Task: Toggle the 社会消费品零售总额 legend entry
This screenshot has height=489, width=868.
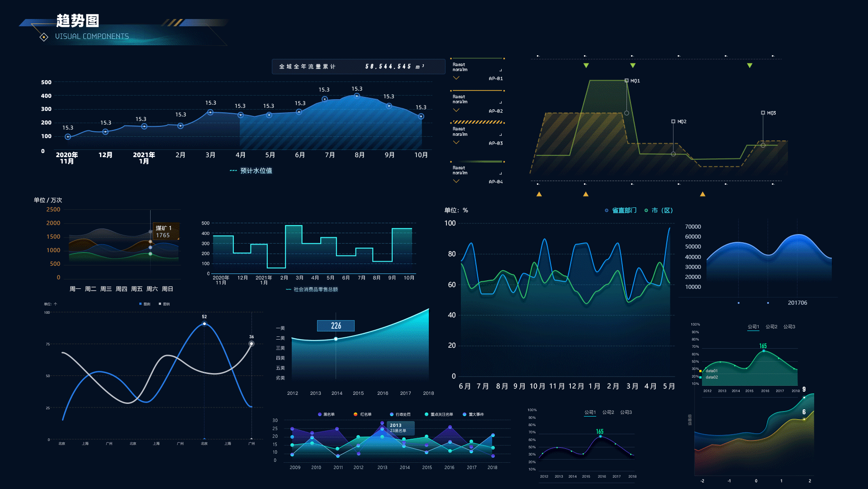Action: (x=312, y=289)
